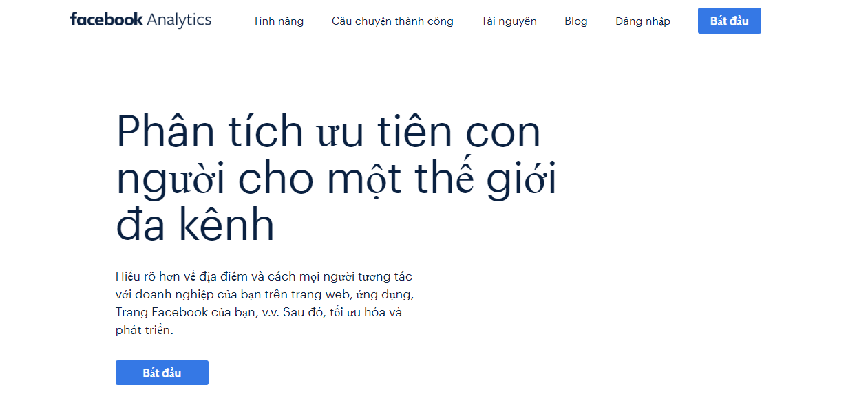Select the headline "Phân tích ưu tiên con"
Image resolution: width=868 pixels, height=407 pixels.
(328, 131)
